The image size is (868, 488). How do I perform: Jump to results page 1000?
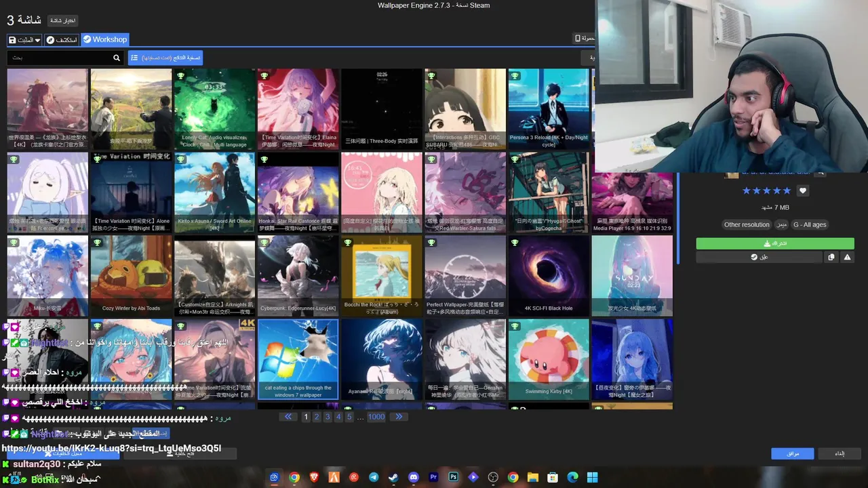coord(376,417)
